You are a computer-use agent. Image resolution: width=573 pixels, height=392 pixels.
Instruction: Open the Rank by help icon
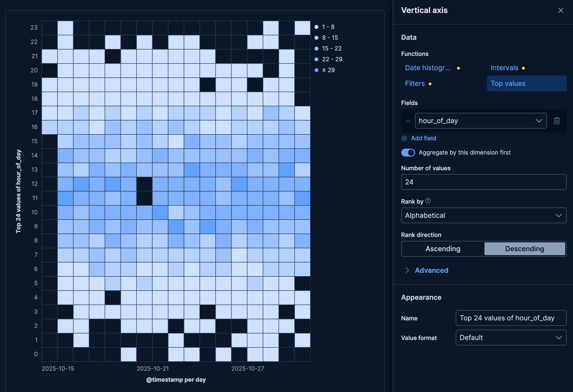(428, 201)
